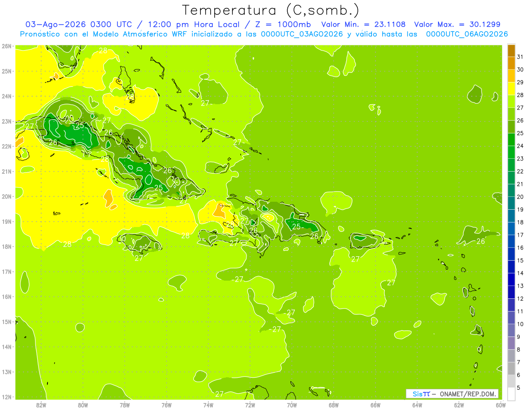Click the legend value '23'

pyautogui.click(x=520, y=159)
